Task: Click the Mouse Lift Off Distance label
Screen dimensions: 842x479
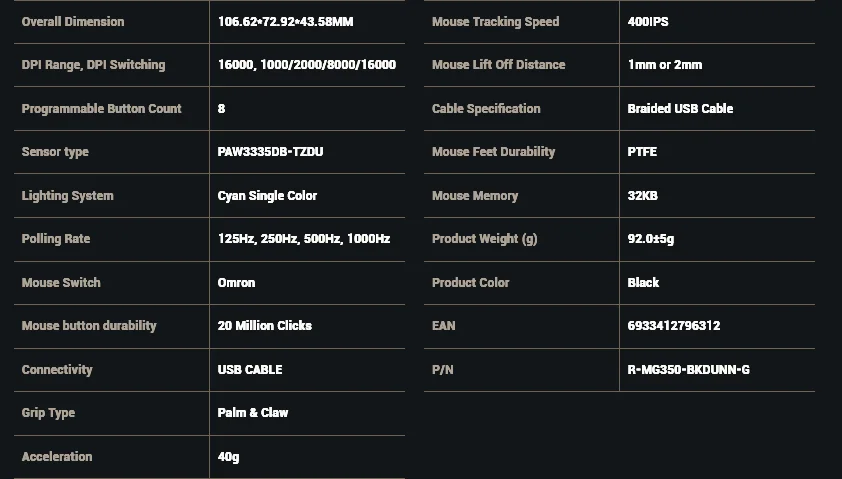Action: [498, 65]
